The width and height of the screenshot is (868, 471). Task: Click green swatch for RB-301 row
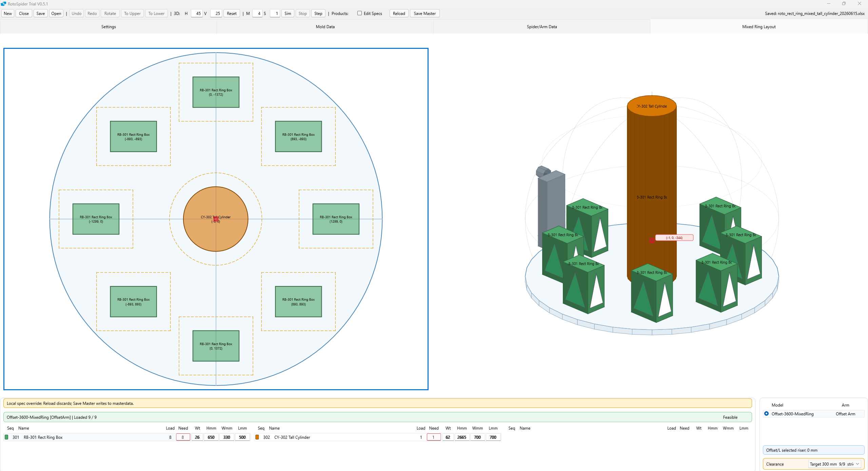(6, 437)
